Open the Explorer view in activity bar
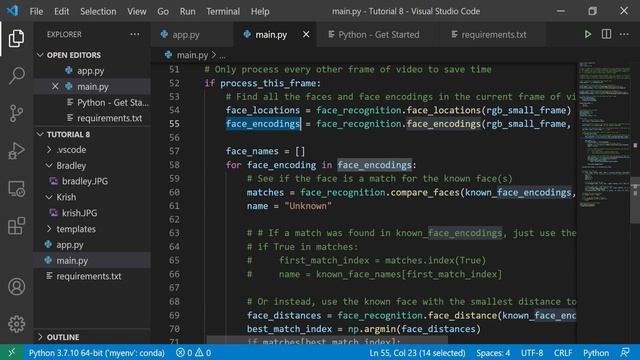The image size is (640, 360). [16, 38]
